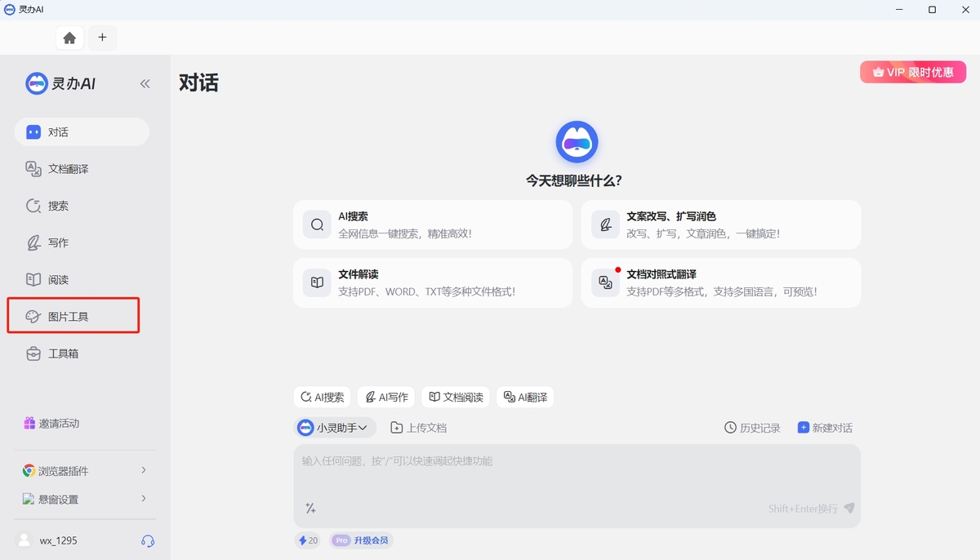Open 写作 in the sidebar
Image resolution: width=980 pixels, height=560 pixels.
coord(82,242)
